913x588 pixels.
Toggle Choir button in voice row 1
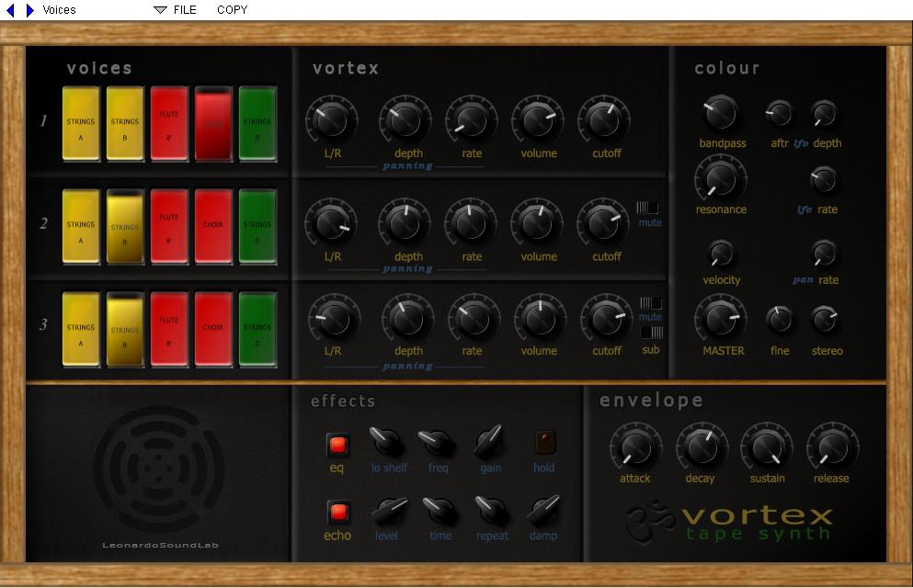tap(213, 123)
